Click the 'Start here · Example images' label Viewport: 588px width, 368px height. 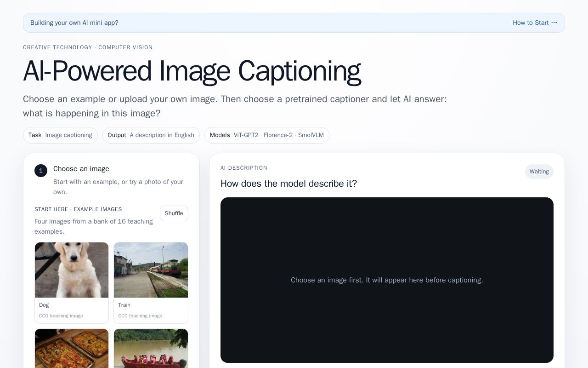(x=78, y=209)
